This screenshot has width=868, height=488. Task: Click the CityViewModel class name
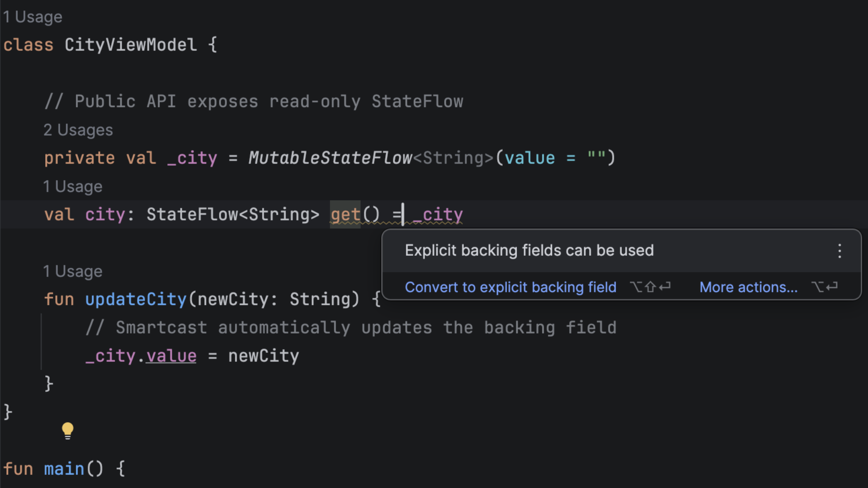(x=131, y=45)
